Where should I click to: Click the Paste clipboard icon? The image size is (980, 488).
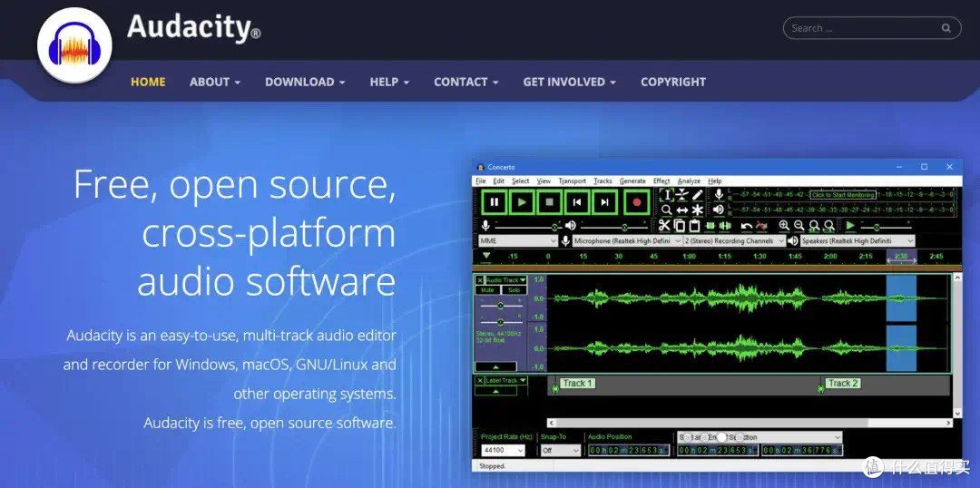[694, 226]
